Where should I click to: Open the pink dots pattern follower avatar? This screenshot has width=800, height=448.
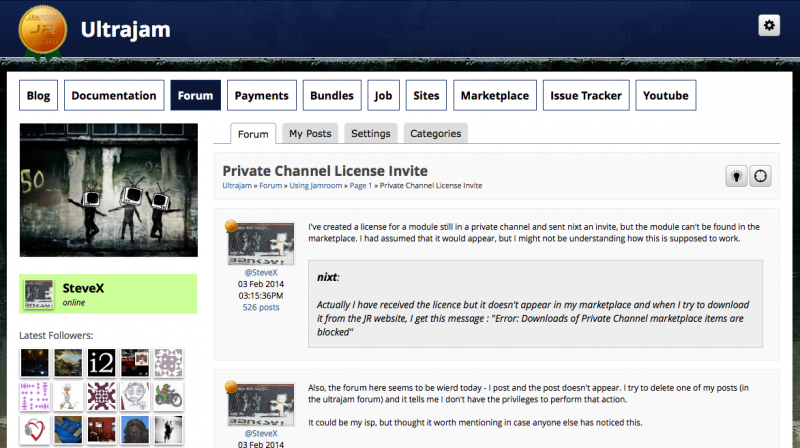[34, 396]
